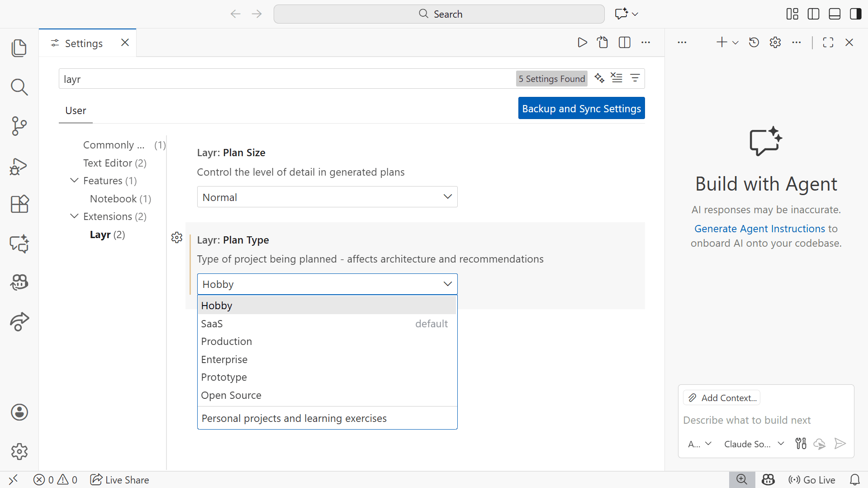Open chat history in the chat panel
This screenshot has height=488, width=868.
coord(754,42)
